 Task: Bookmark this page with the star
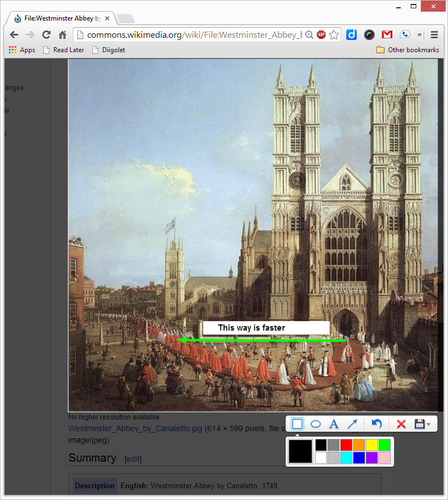[333, 34]
